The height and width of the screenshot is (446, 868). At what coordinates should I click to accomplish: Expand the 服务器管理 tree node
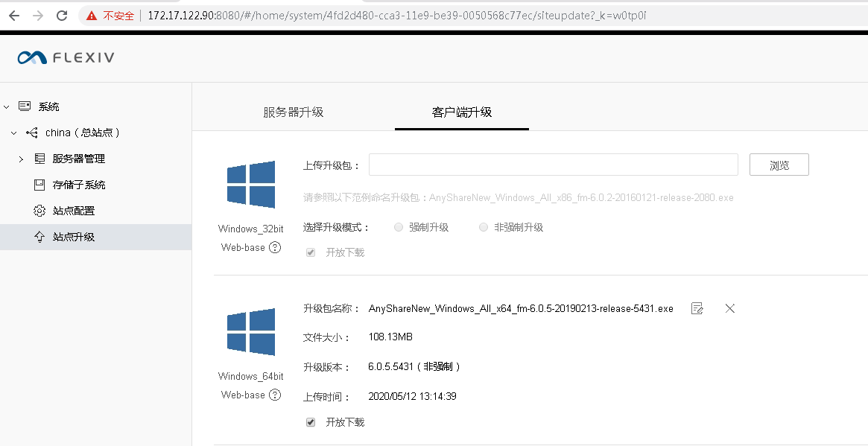click(x=21, y=159)
